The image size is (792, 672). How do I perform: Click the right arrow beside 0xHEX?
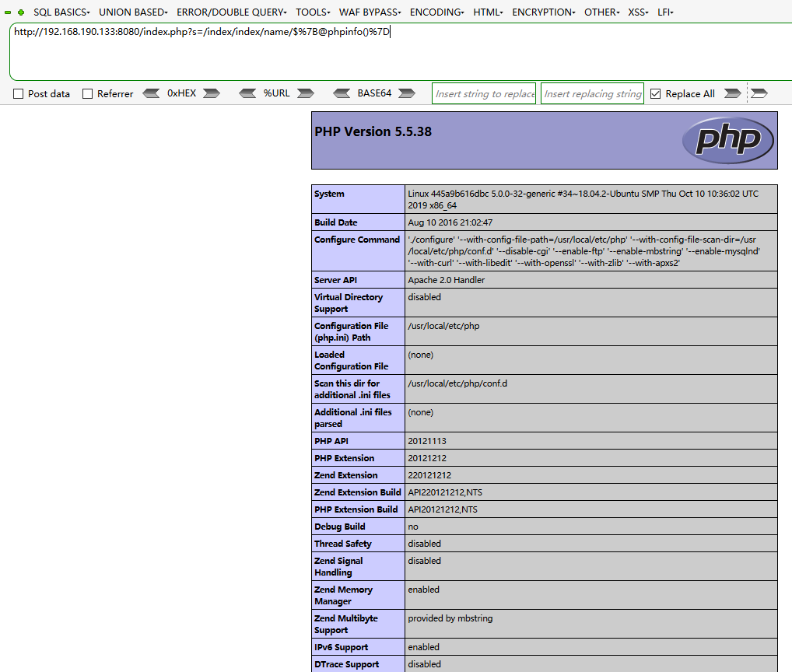click(x=212, y=93)
